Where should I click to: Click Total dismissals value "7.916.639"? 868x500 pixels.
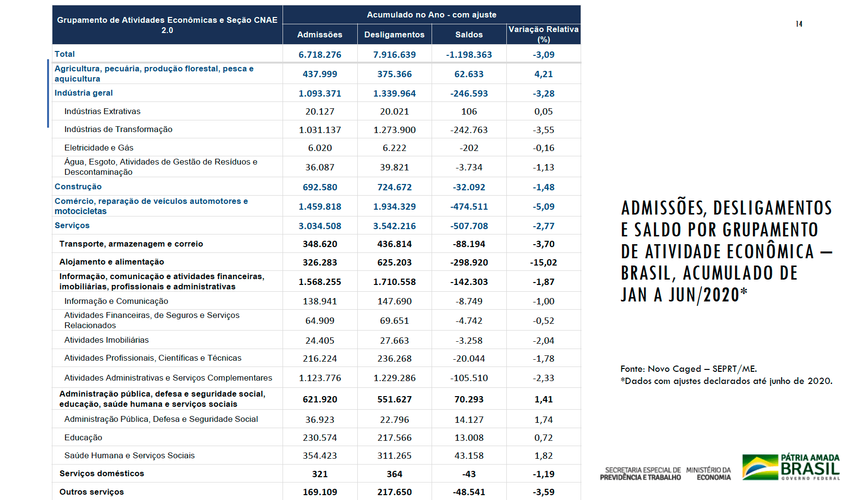(x=394, y=55)
